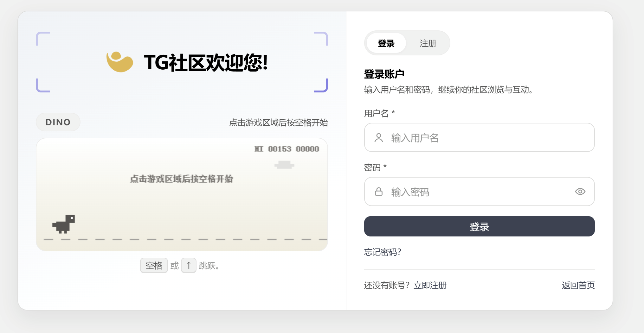Click the TG社区欢迎您! heading
The width and height of the screenshot is (644, 333).
point(206,62)
